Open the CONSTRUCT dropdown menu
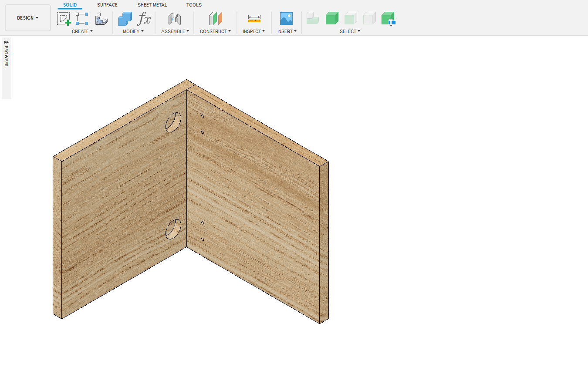 pyautogui.click(x=215, y=31)
